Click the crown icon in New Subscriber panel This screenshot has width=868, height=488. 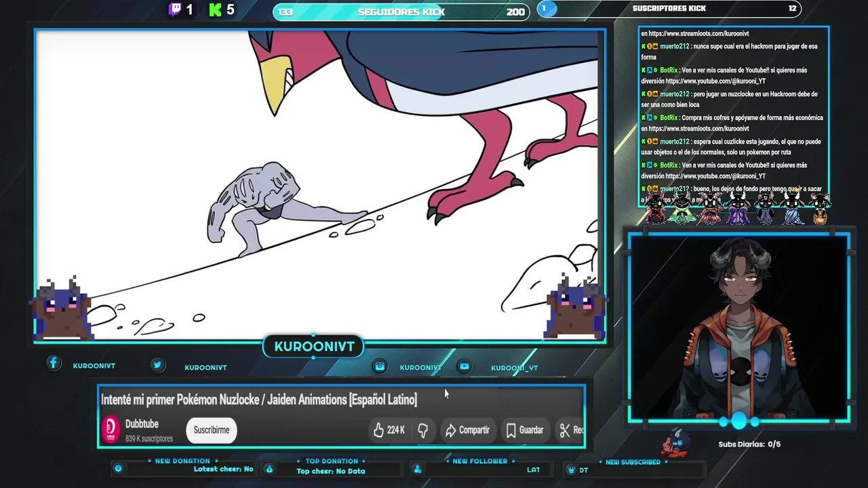click(570, 470)
